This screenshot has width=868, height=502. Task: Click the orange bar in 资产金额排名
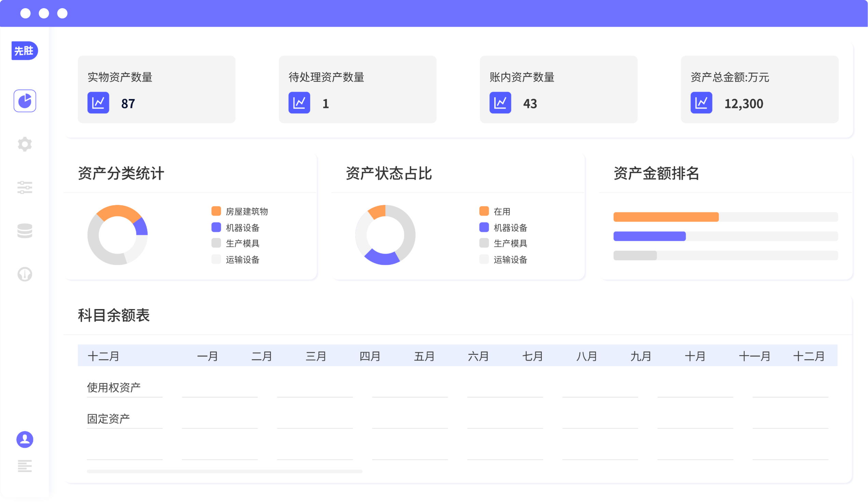pyautogui.click(x=665, y=217)
